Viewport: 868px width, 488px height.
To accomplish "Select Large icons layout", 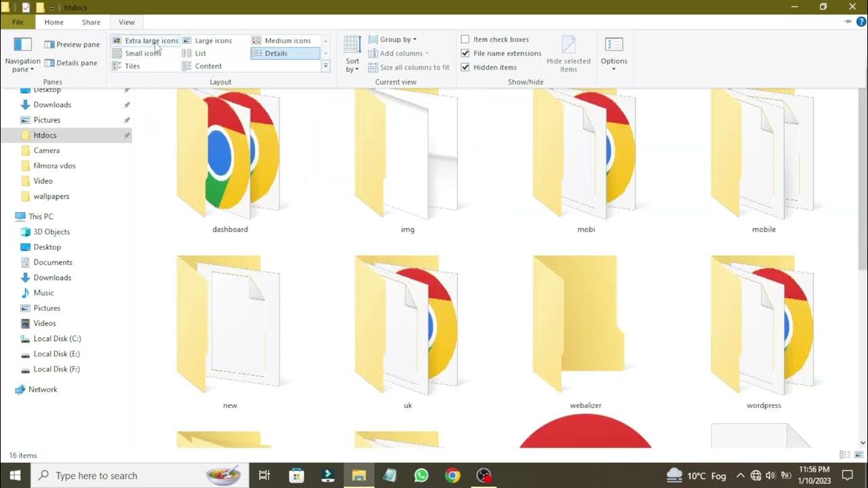I will coord(208,41).
